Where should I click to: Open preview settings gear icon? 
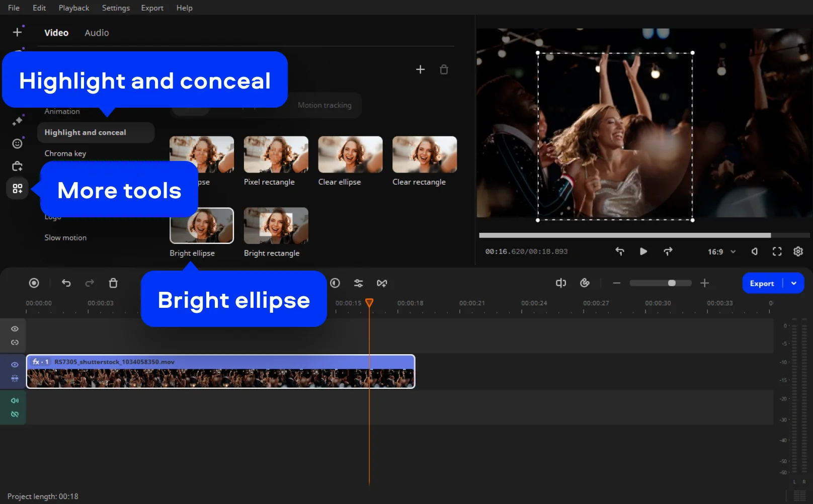point(798,251)
